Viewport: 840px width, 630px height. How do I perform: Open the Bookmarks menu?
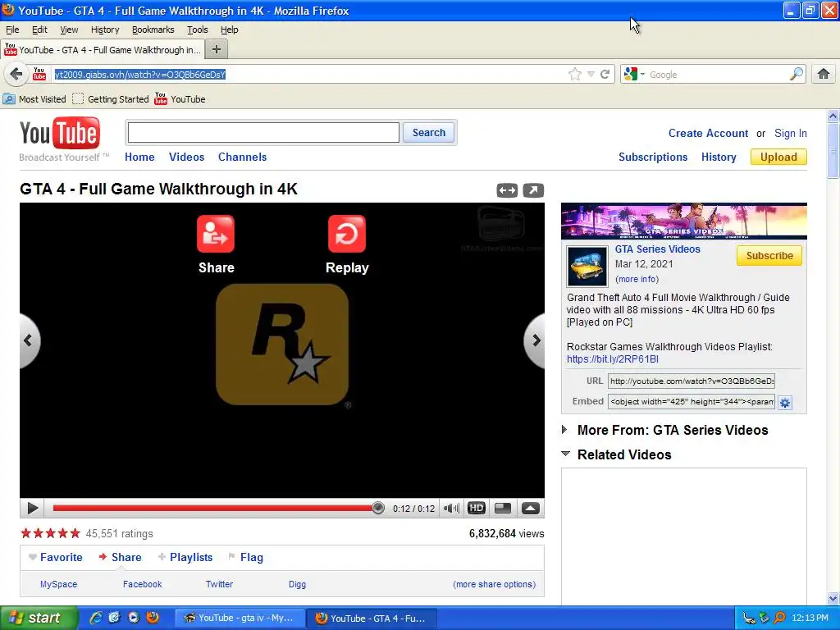click(153, 30)
